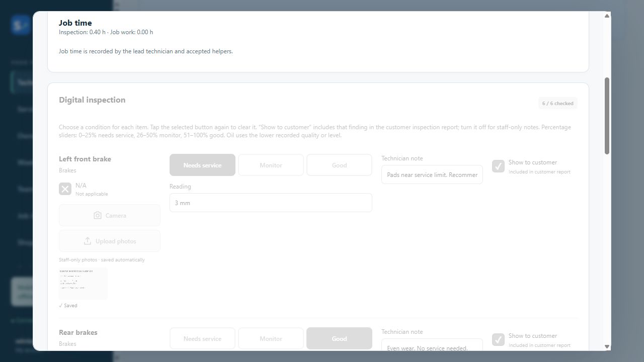Image resolution: width=644 pixels, height=362 pixels.
Task: Toggle Show to customer for Left front brake
Action: coord(498,166)
